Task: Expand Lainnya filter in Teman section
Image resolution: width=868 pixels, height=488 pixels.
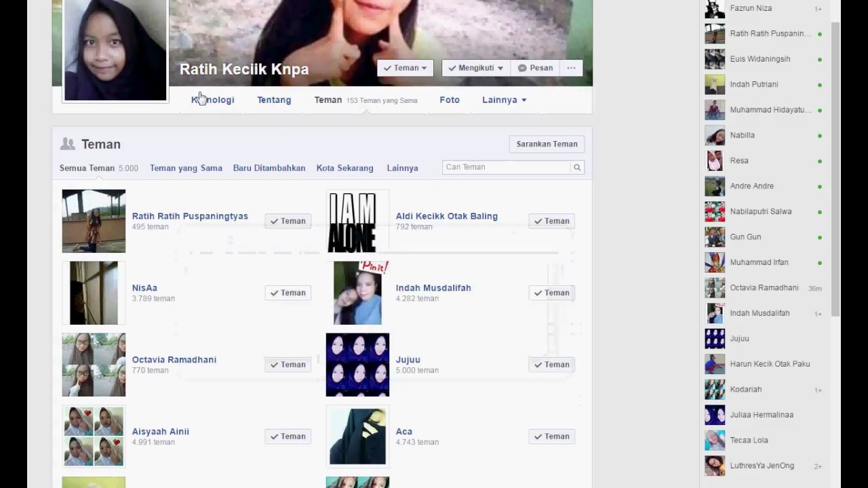Action: pyautogui.click(x=402, y=168)
